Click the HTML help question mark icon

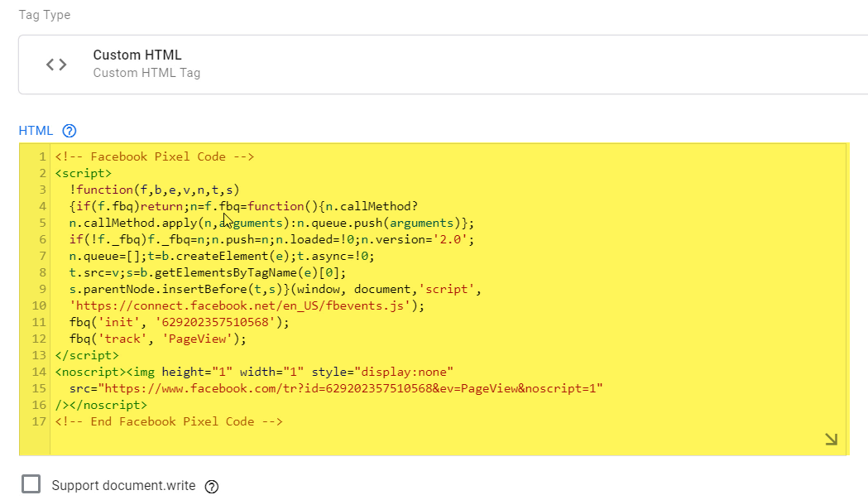[x=70, y=131]
